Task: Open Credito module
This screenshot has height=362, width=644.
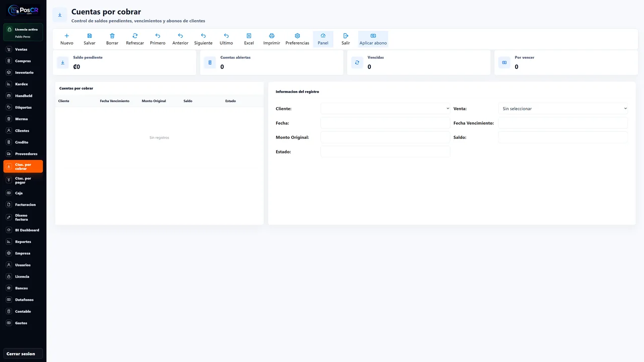Action: (23, 142)
